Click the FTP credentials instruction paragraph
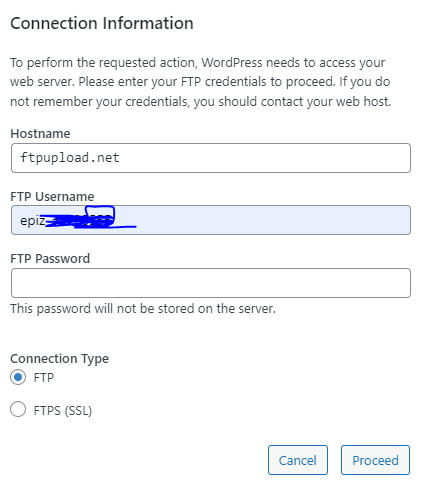The width and height of the screenshot is (425, 497). [x=201, y=82]
